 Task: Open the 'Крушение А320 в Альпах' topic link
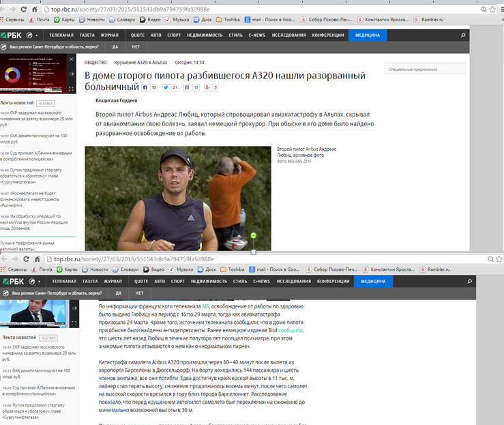pyautogui.click(x=140, y=62)
